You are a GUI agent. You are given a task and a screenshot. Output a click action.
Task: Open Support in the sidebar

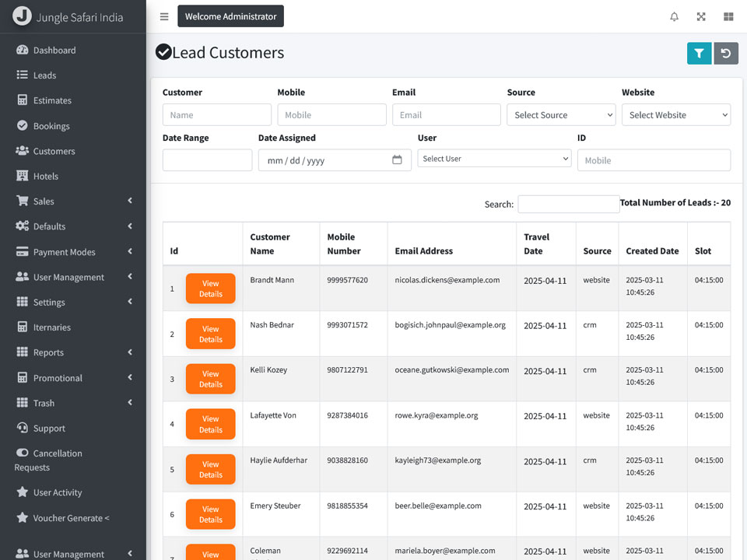[49, 428]
